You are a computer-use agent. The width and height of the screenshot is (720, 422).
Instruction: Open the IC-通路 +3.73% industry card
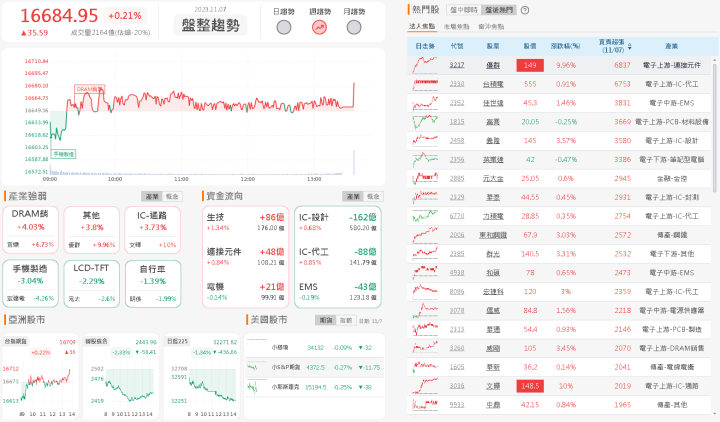click(x=152, y=230)
